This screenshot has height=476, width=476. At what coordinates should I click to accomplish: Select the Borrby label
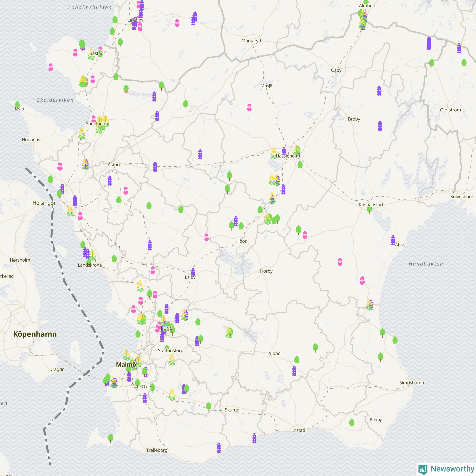(x=376, y=420)
